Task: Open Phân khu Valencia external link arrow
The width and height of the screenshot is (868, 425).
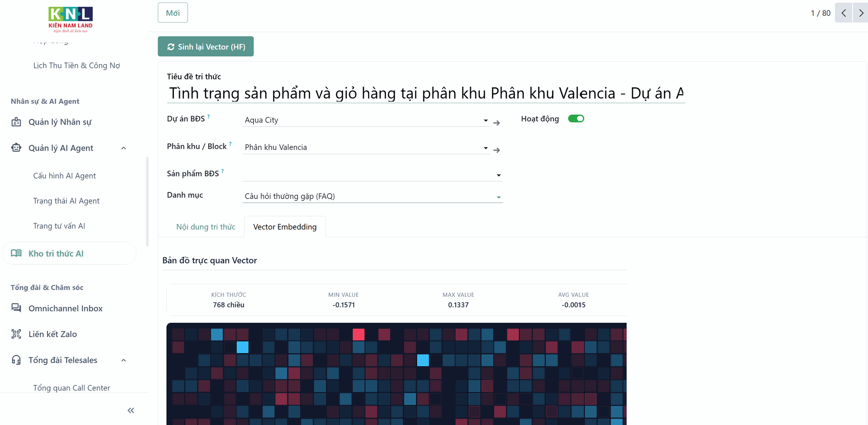Action: 496,150
